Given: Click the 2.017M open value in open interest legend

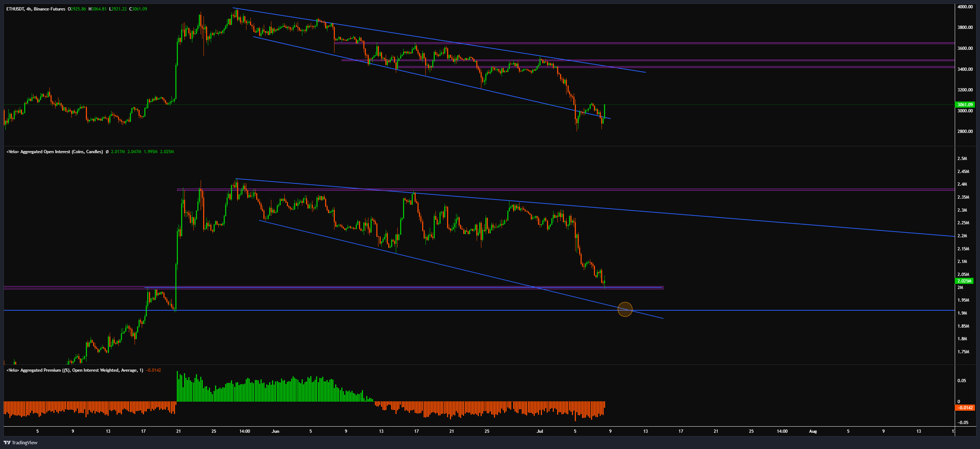Looking at the screenshot, I should point(118,152).
